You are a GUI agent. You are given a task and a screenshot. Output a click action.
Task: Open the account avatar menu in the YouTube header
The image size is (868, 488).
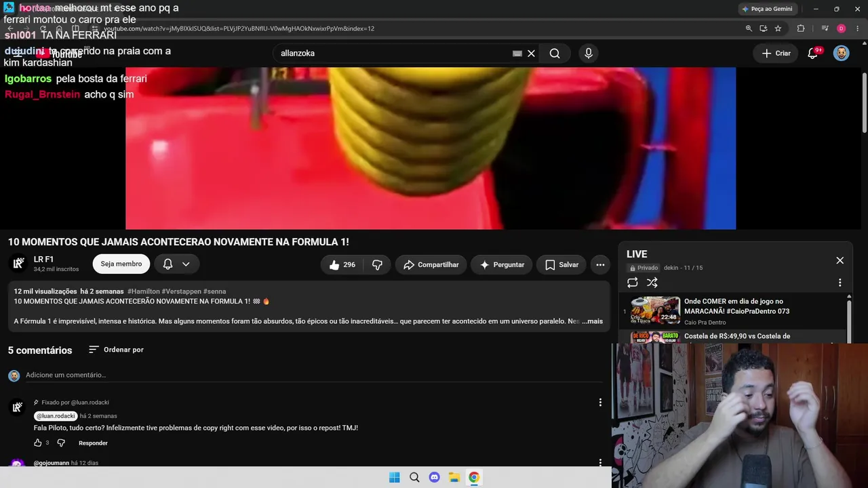click(x=842, y=54)
